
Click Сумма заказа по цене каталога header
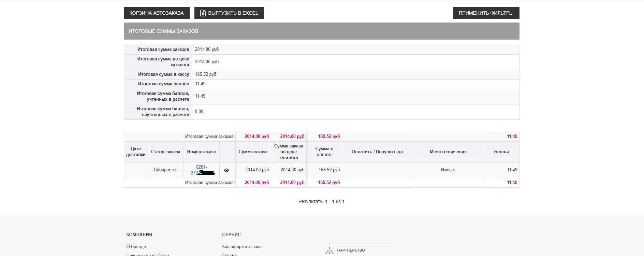pos(289,152)
